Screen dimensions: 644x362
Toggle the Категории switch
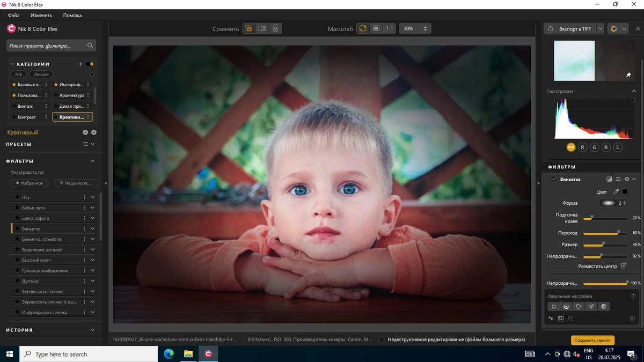[x=90, y=64]
